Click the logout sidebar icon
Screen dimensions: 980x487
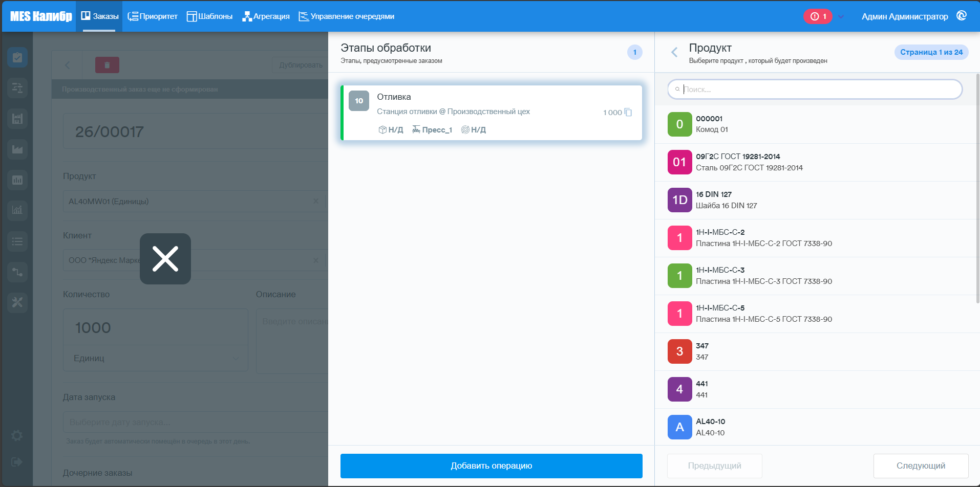[x=17, y=462]
